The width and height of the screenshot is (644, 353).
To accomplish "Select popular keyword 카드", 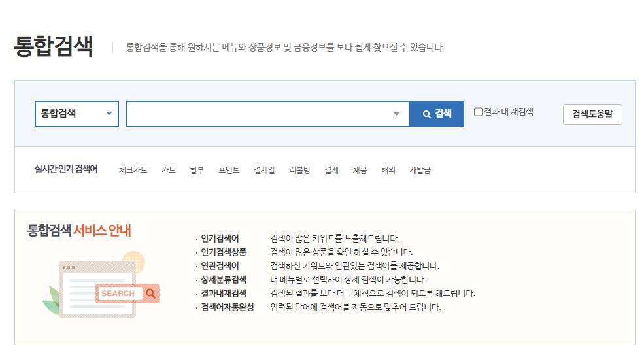I will [169, 170].
